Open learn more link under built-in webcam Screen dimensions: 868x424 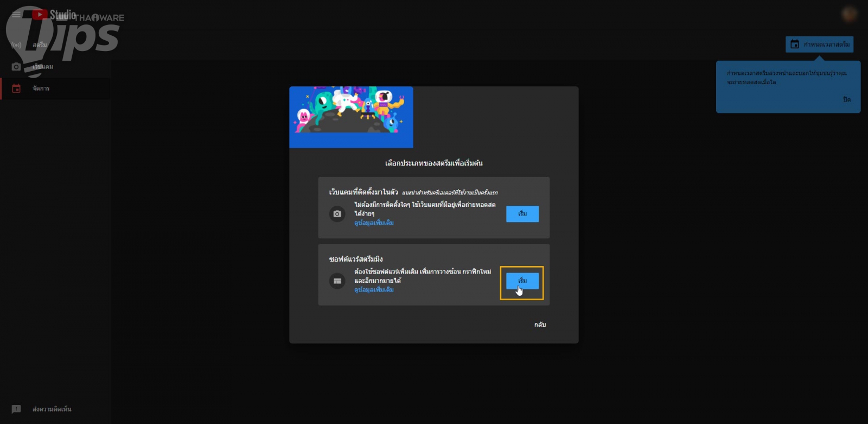pos(374,223)
